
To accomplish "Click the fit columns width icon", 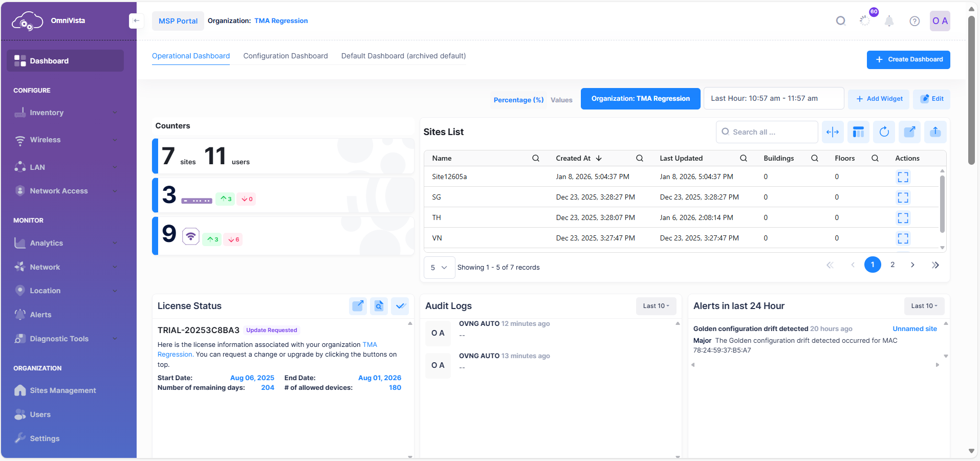I will coord(833,132).
